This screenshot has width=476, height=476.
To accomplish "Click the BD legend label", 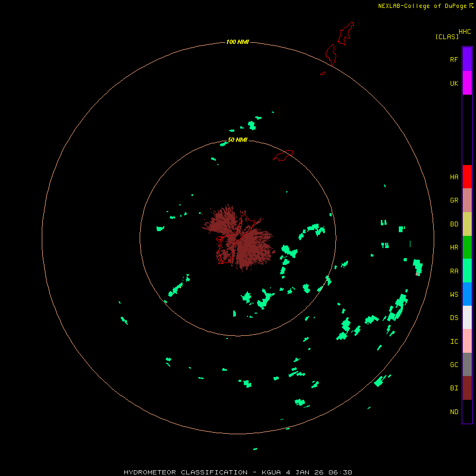I will (454, 224).
